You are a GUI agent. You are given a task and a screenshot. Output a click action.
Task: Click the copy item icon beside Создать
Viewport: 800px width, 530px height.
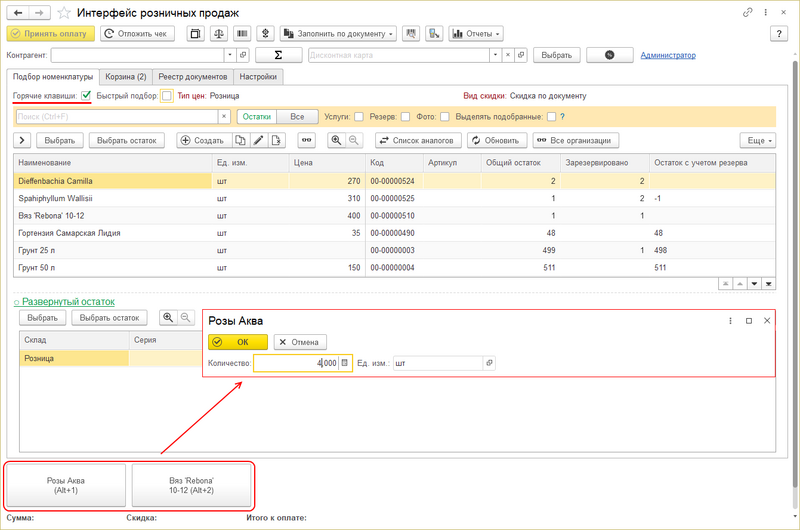pos(240,140)
